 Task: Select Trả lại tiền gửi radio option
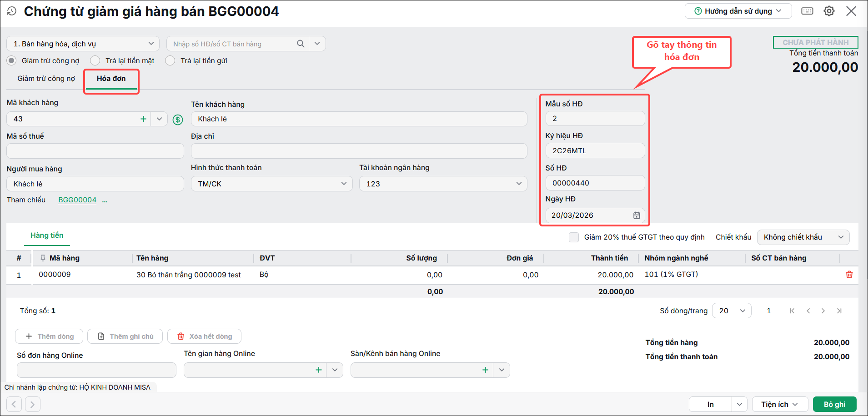pos(170,60)
